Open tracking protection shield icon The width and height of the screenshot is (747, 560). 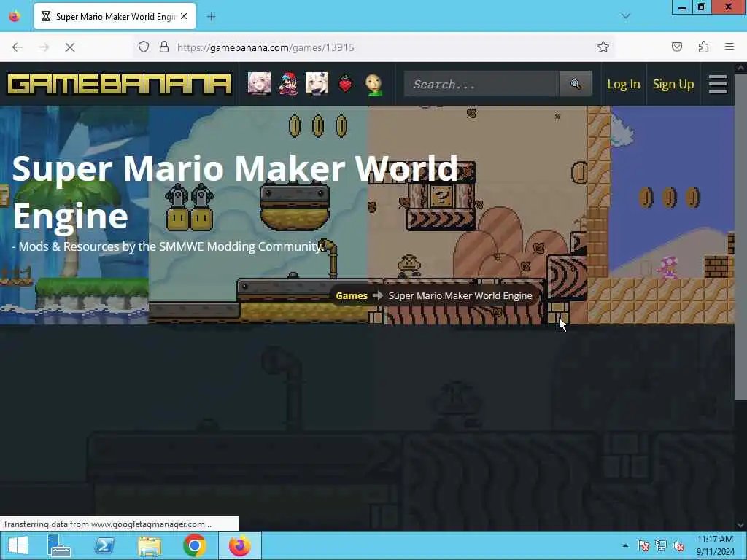(x=144, y=47)
